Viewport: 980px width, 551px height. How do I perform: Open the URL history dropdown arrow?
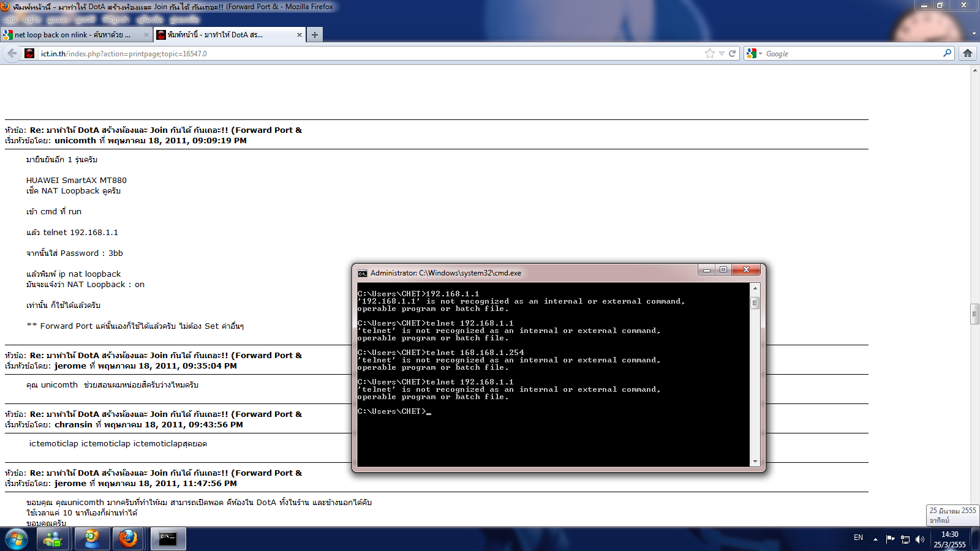coord(722,53)
